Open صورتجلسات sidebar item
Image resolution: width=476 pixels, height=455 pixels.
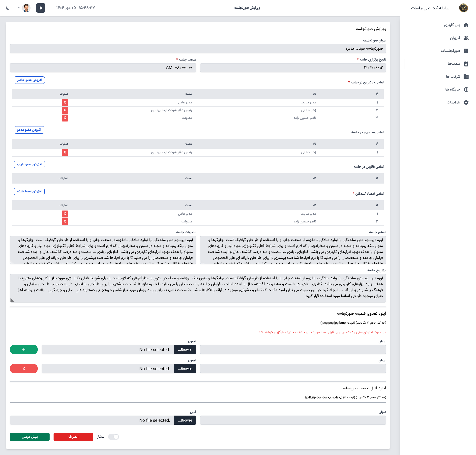point(450,51)
